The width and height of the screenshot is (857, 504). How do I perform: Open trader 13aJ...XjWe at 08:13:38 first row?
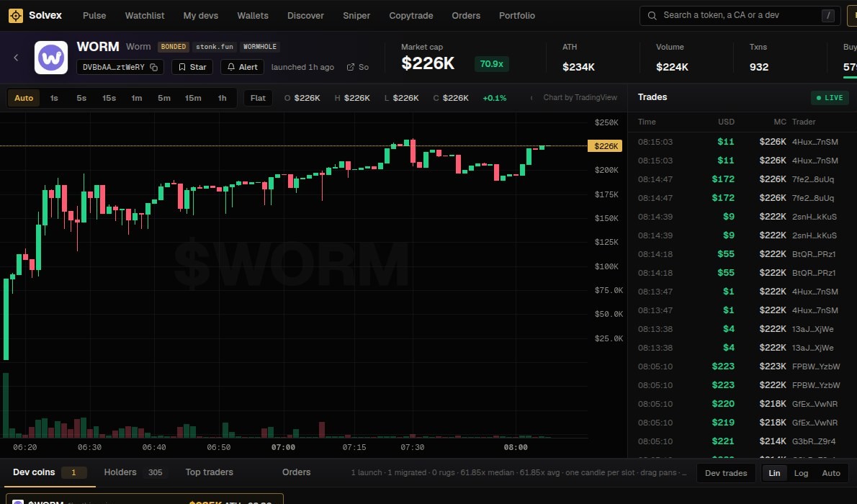click(813, 329)
